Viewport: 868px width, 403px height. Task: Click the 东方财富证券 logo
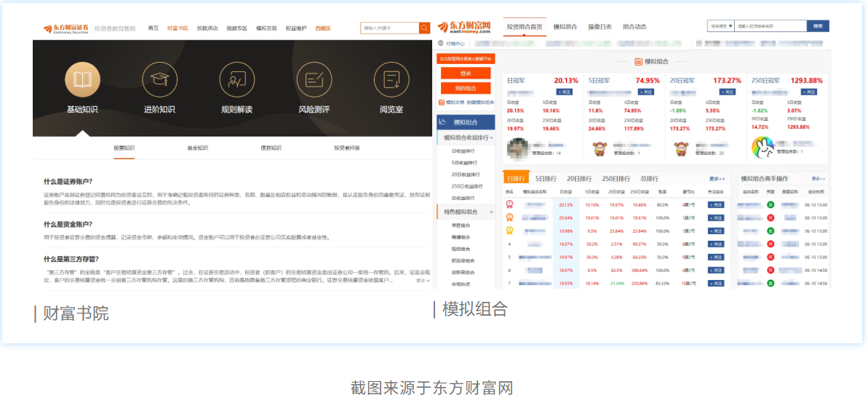click(66, 28)
